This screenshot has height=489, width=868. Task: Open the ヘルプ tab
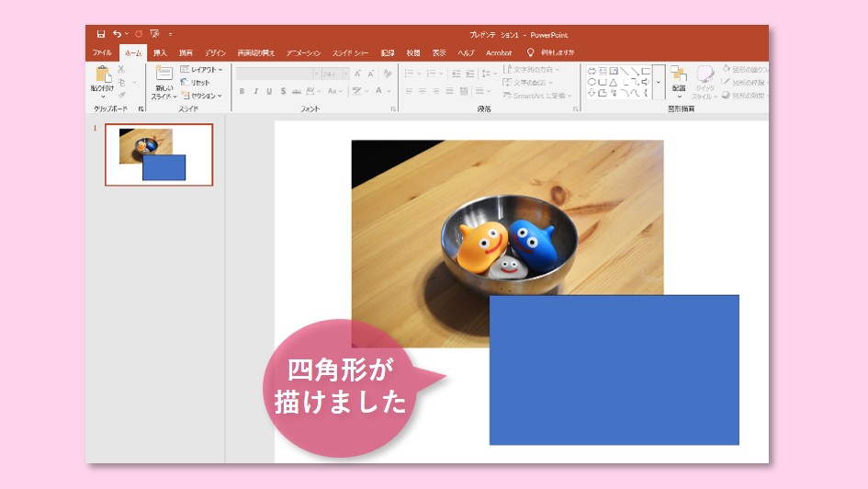(466, 53)
